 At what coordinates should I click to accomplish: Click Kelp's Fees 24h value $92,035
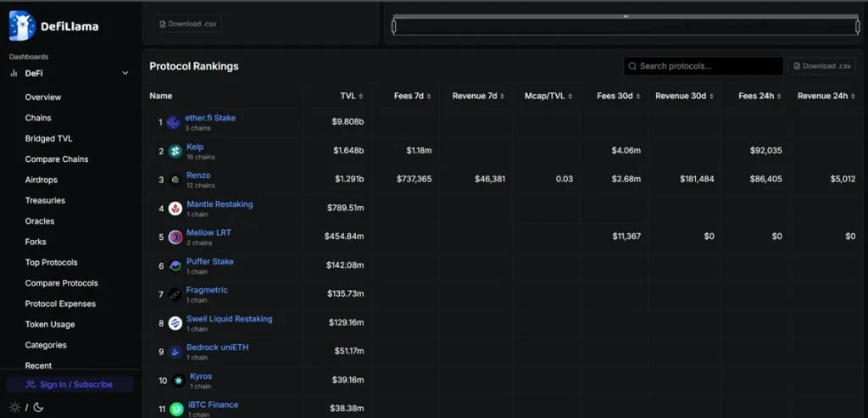(x=766, y=151)
